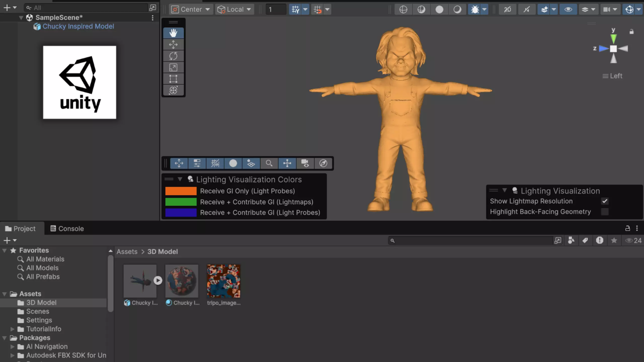Select the Rotate tool
Image resolution: width=644 pixels, height=362 pixels.
[x=173, y=56]
